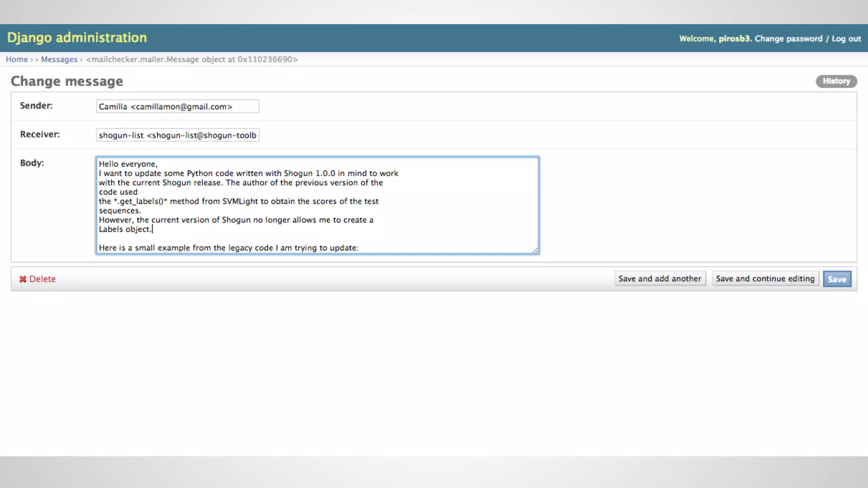This screenshot has width=868, height=488.
Task: Click the Django administration site title
Action: pos(77,38)
